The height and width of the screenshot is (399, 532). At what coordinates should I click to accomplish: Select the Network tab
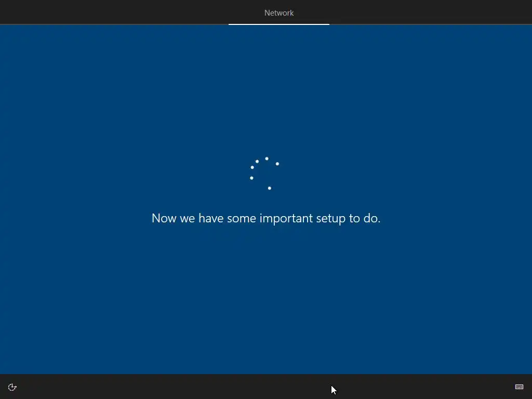point(279,13)
